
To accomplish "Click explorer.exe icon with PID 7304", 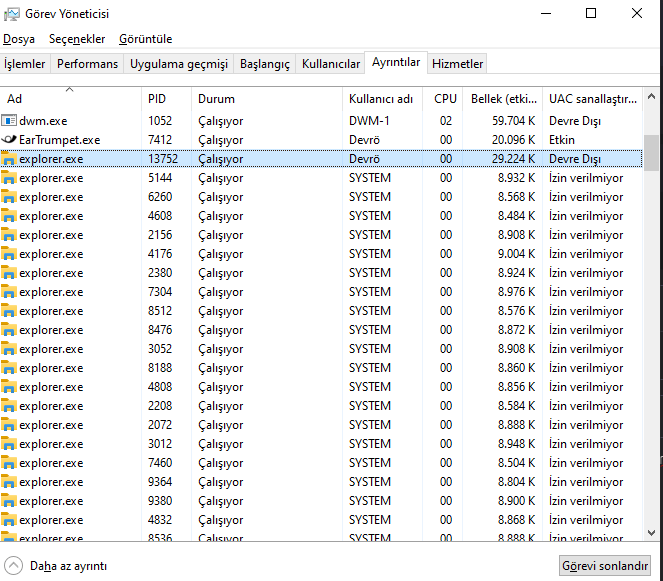I will click(9, 292).
